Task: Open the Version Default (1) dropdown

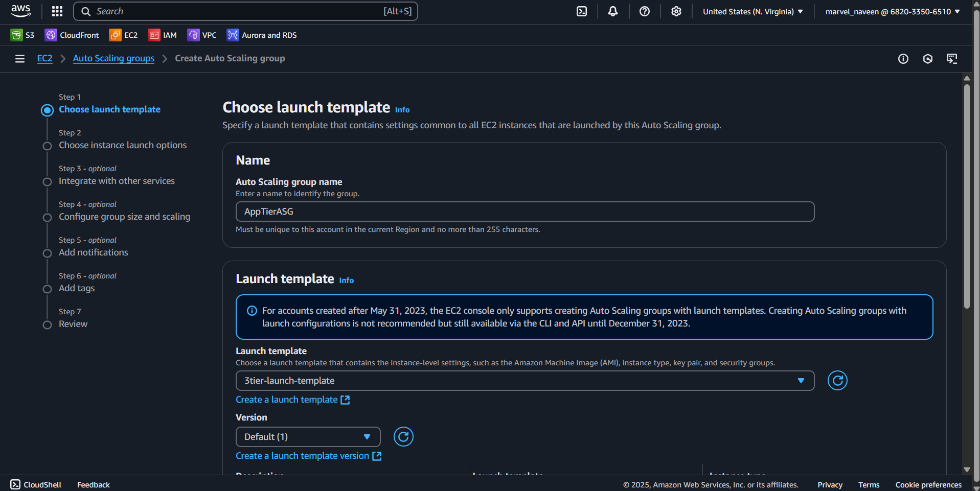Action: pyautogui.click(x=308, y=437)
